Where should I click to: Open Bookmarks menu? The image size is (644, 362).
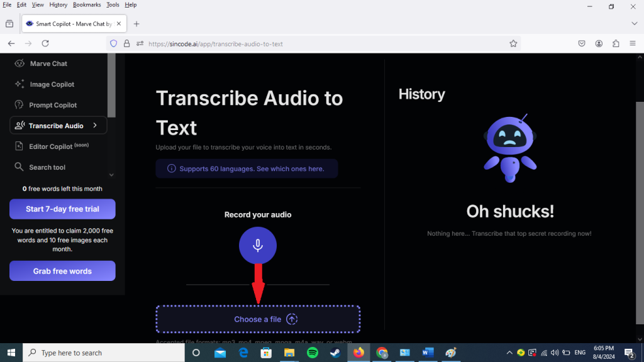click(87, 5)
